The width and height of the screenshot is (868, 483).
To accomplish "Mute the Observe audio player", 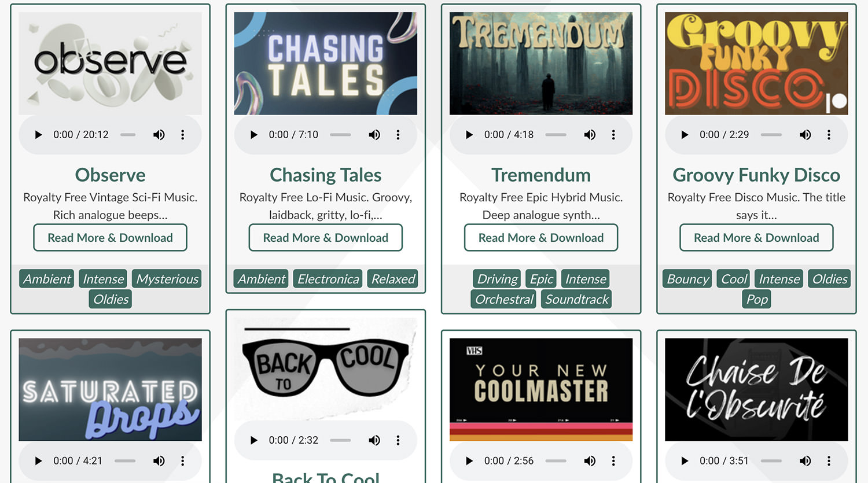I will click(159, 135).
